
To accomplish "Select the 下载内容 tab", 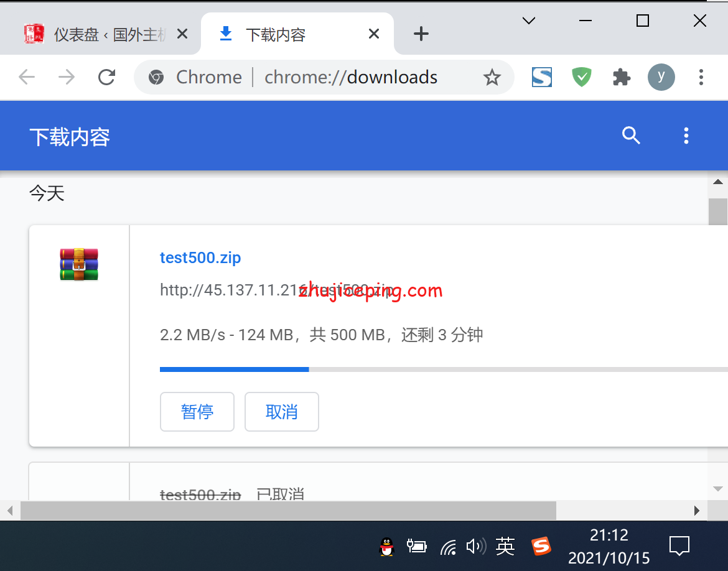I will pyautogui.click(x=297, y=34).
